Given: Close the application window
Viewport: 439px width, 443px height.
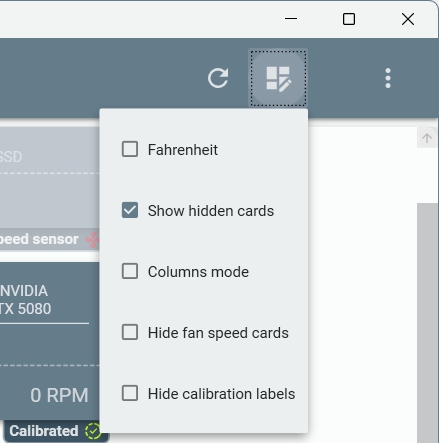Looking at the screenshot, I should coord(408,19).
